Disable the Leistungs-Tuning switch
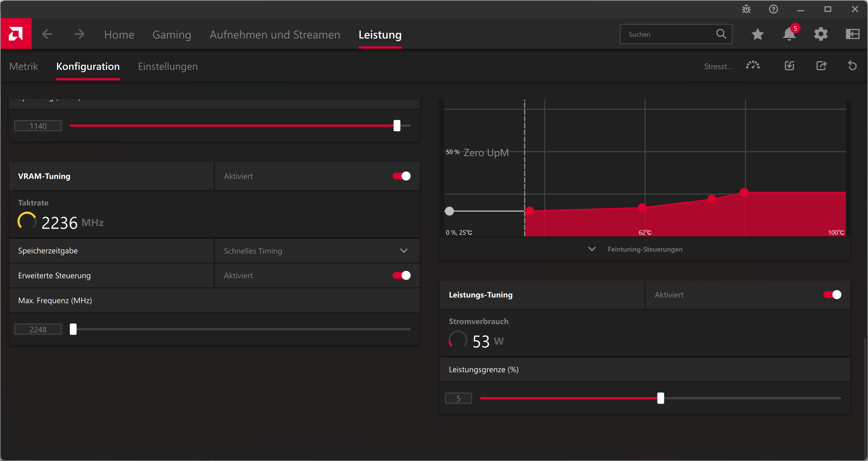 click(832, 294)
